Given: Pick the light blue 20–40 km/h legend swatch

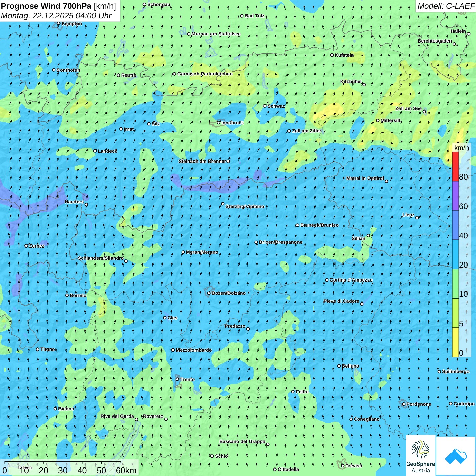Looking at the screenshot, I should point(455,254).
